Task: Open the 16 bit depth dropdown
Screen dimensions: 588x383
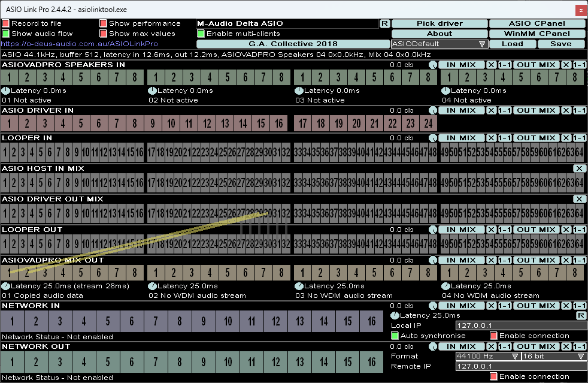Action: coord(554,356)
